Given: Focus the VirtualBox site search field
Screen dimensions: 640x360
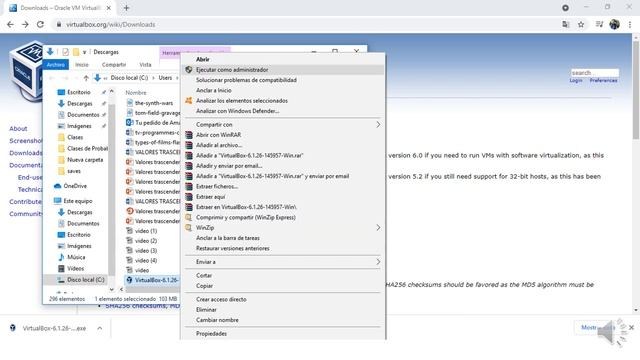Looking at the screenshot, I should (x=594, y=73).
